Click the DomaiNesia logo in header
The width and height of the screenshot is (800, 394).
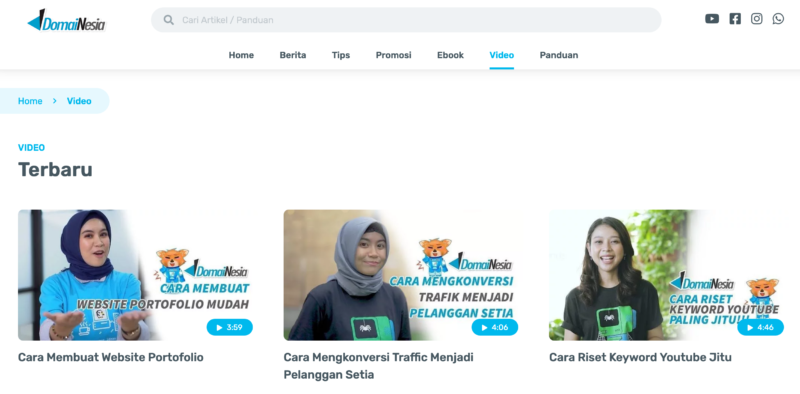(66, 21)
